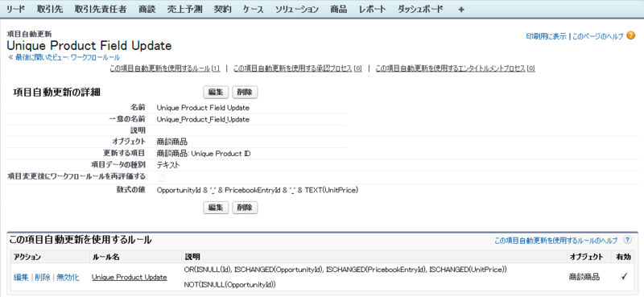Image resolution: width=644 pixels, height=297 pixels.
Task: Click the unique name Unique_Product_Field_Update
Action: (203, 120)
